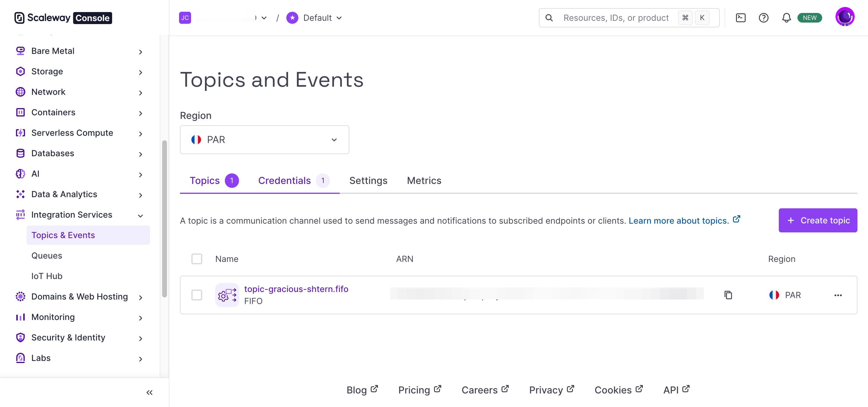This screenshot has width=868, height=407.
Task: Click the Containers sidebar icon
Action: pos(20,113)
